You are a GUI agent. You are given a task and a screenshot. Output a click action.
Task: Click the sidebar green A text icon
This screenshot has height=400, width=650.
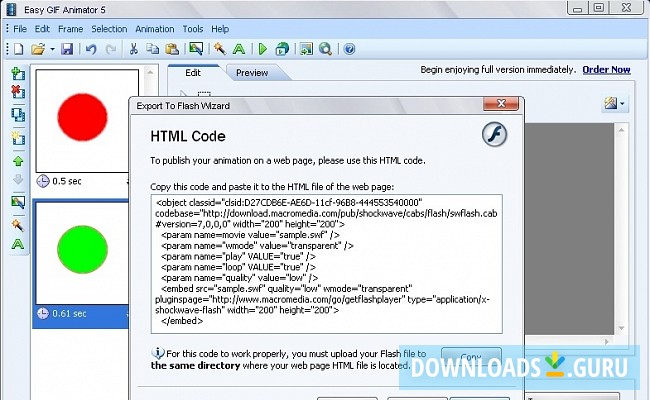pyautogui.click(x=18, y=244)
